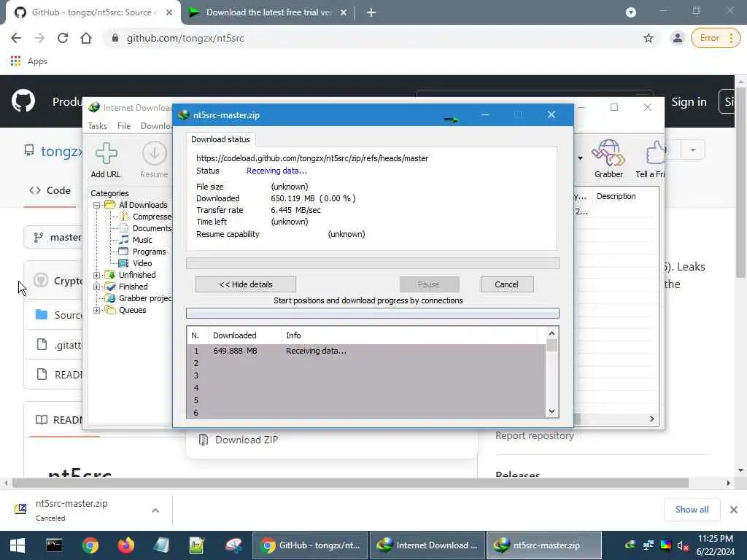Expand the Queues category
This screenshot has width=747, height=560.
pos(97,311)
